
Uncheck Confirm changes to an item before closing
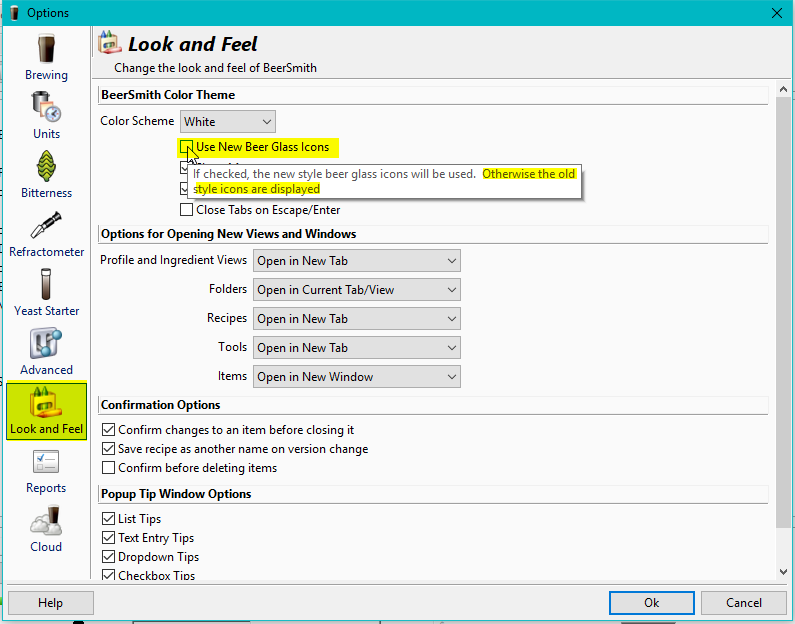point(108,430)
